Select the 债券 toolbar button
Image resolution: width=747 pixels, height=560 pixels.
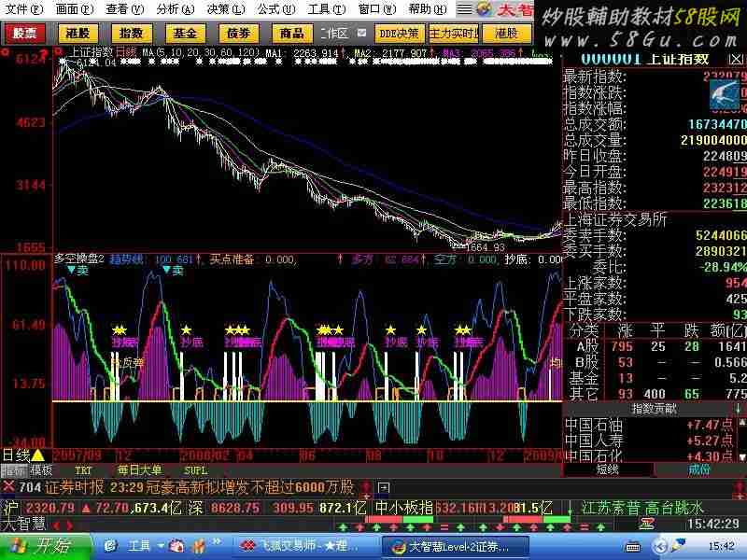point(239,34)
